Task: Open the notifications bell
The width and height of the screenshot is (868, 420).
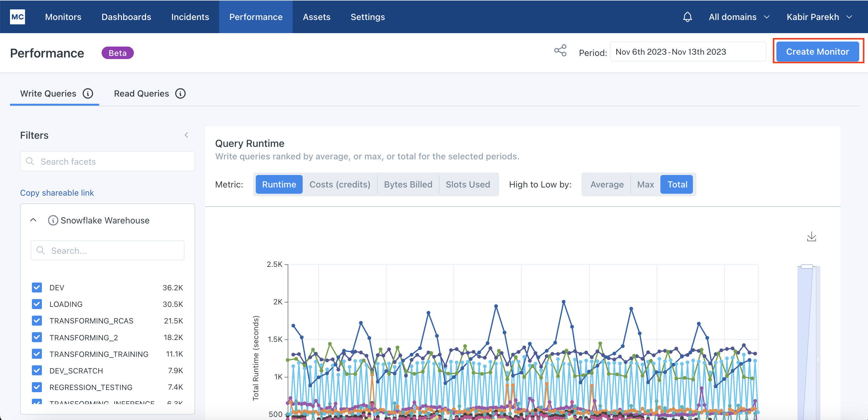Action: pyautogui.click(x=687, y=17)
